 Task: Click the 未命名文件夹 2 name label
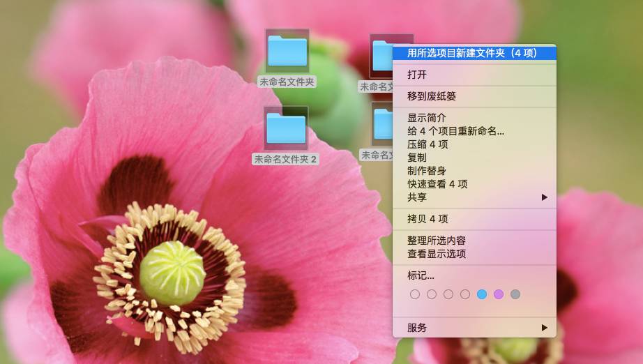click(x=285, y=159)
